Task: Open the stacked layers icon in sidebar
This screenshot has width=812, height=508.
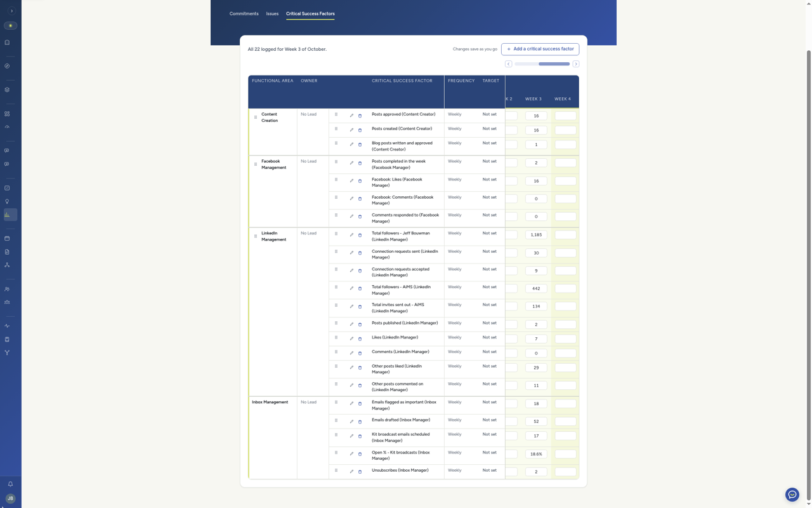Action: click(7, 90)
